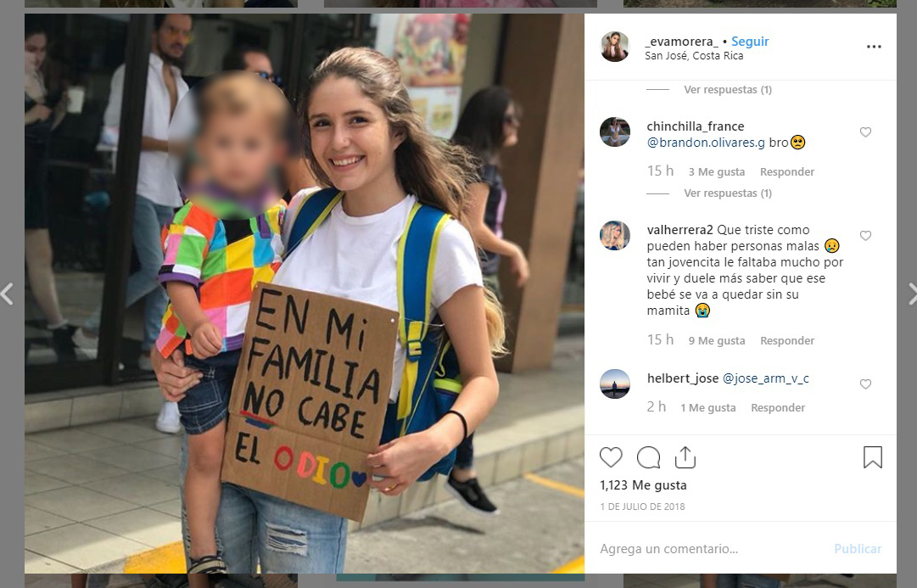Screen dimensions: 917x588
Task: Open the three-dot more options menu
Action: tap(874, 47)
